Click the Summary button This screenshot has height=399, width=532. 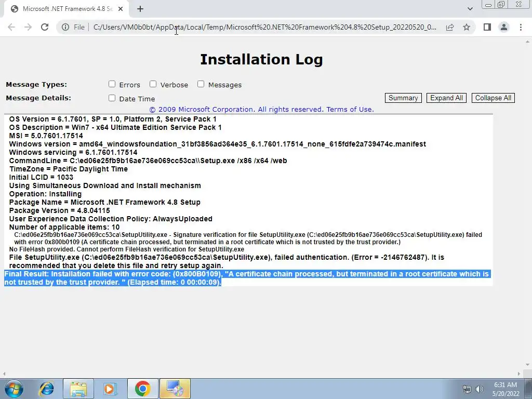click(x=403, y=98)
